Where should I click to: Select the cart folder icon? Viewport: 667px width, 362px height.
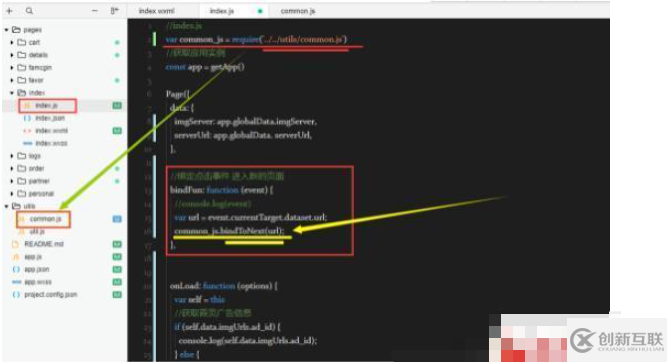[x=22, y=42]
